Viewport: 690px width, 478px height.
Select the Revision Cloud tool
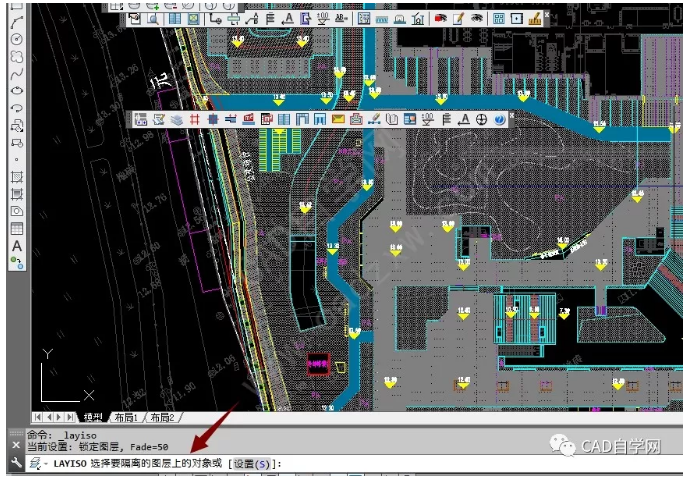(x=17, y=56)
